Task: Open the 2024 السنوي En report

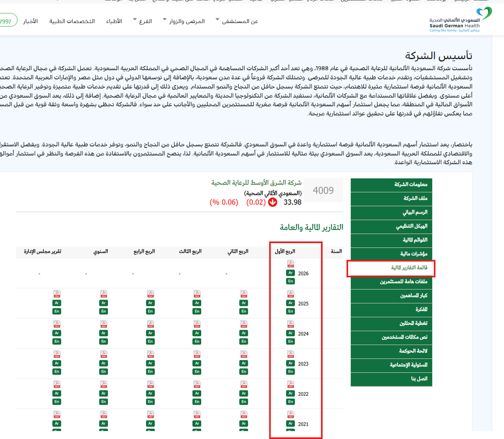Action: point(104,342)
